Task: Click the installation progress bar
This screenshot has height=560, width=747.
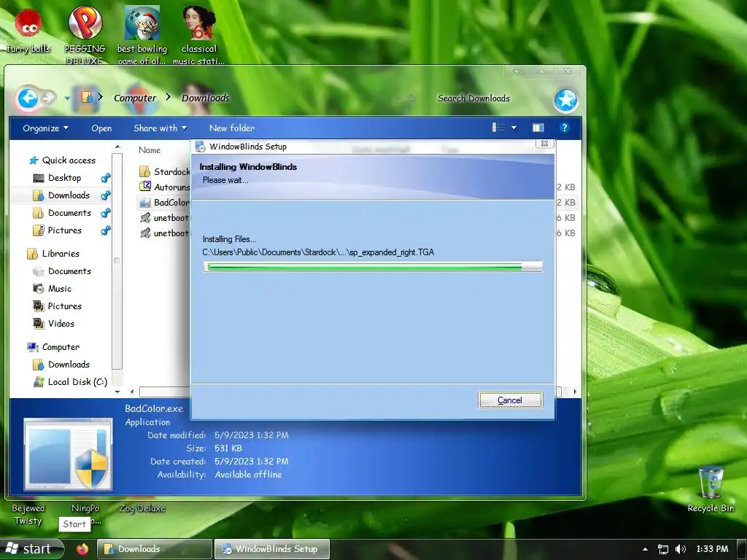Action: coord(373,267)
